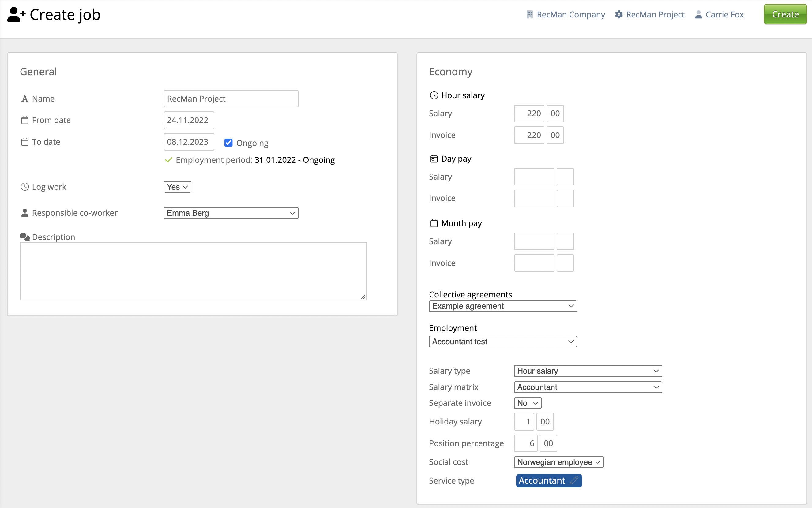Open the Responsible co-worker Emma Berg dropdown
Image resolution: width=812 pixels, height=508 pixels.
click(231, 213)
